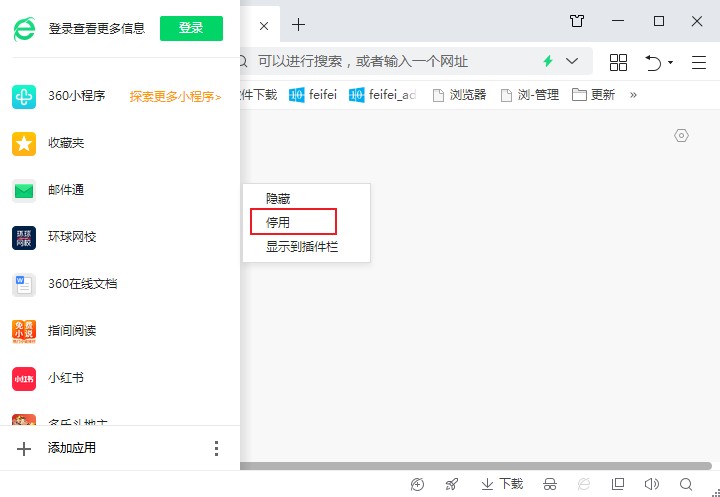The image size is (720, 497).
Task: Open the 环球网校 app icon
Action: click(x=24, y=237)
